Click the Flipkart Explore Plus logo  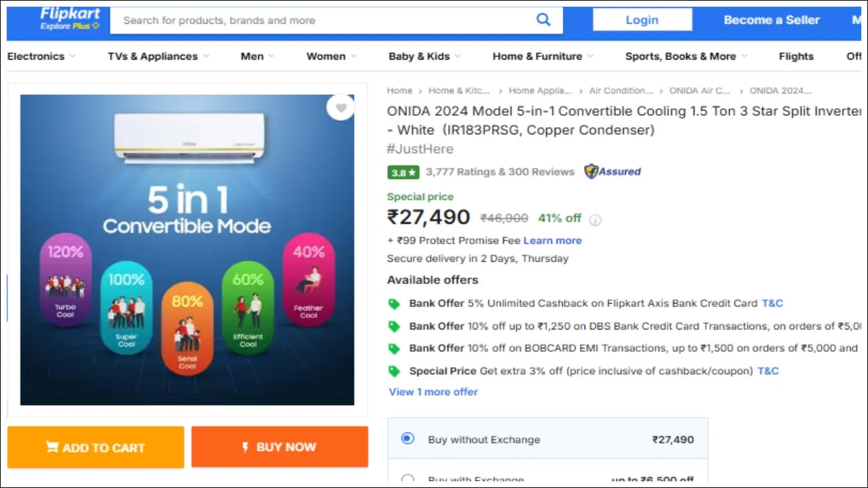[x=70, y=19]
